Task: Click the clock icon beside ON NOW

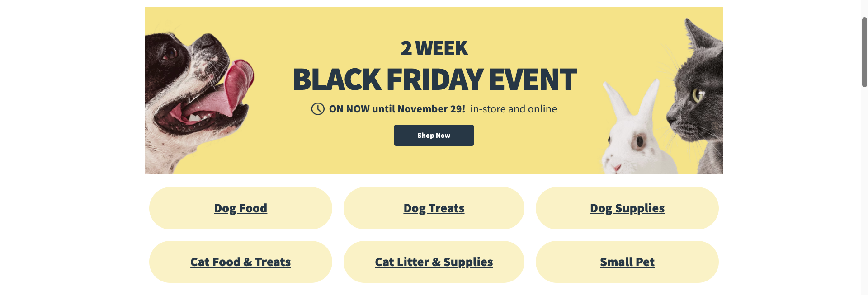Action: point(318,109)
